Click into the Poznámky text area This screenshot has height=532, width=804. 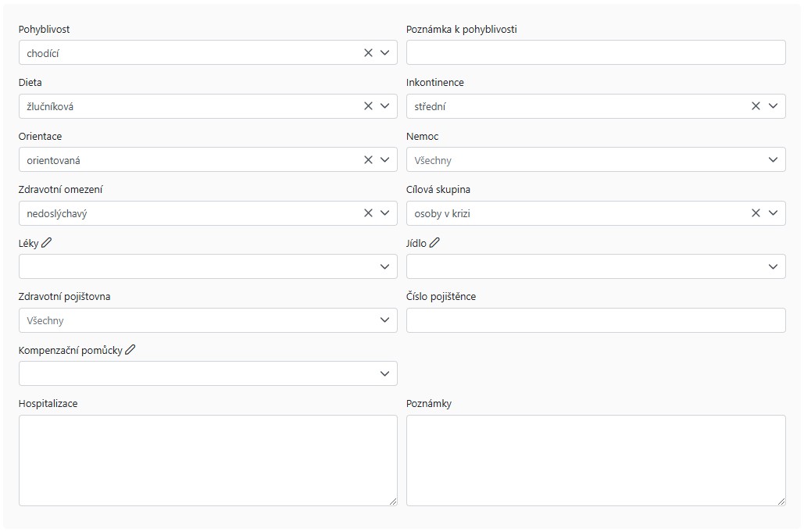pos(596,460)
